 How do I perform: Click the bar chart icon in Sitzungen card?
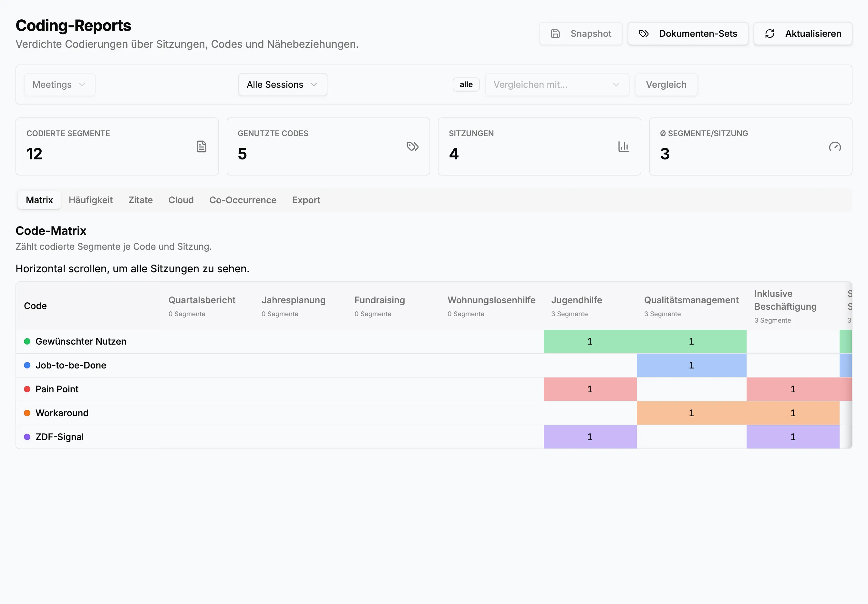(x=624, y=146)
